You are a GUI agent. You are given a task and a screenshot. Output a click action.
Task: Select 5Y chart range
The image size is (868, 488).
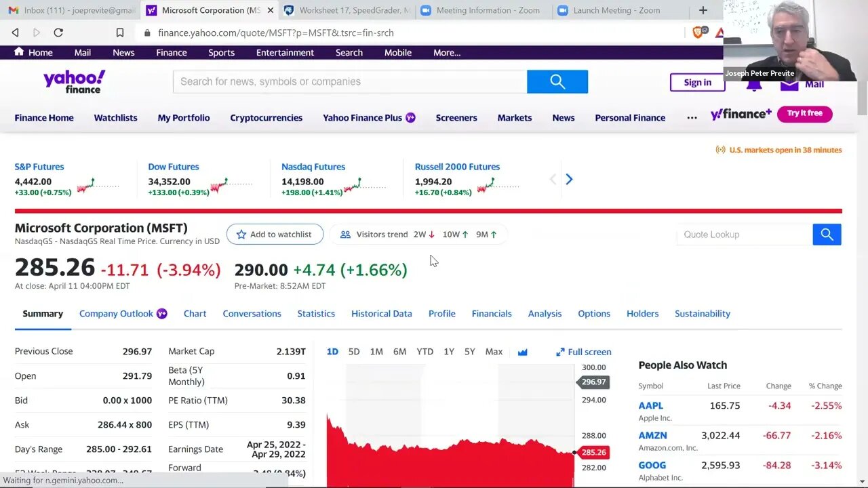click(x=470, y=352)
